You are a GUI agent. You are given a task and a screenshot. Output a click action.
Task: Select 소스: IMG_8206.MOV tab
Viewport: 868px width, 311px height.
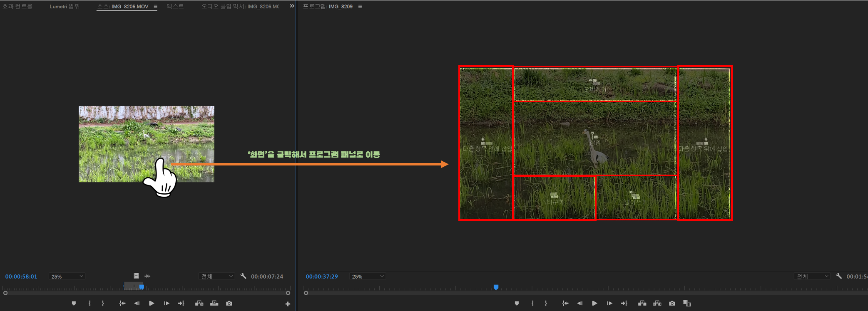123,6
